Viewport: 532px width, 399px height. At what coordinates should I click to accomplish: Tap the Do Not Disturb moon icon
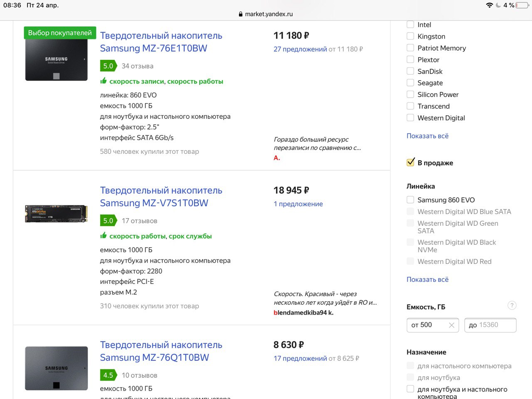[x=498, y=5]
